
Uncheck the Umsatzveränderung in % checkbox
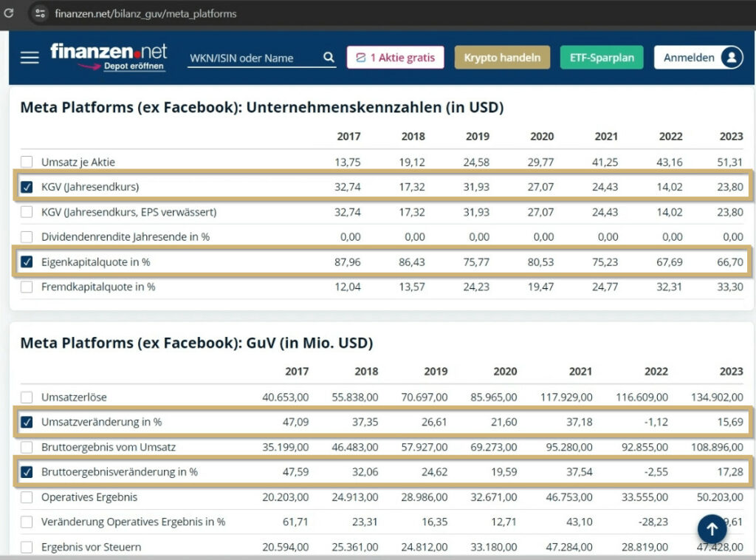pos(27,422)
